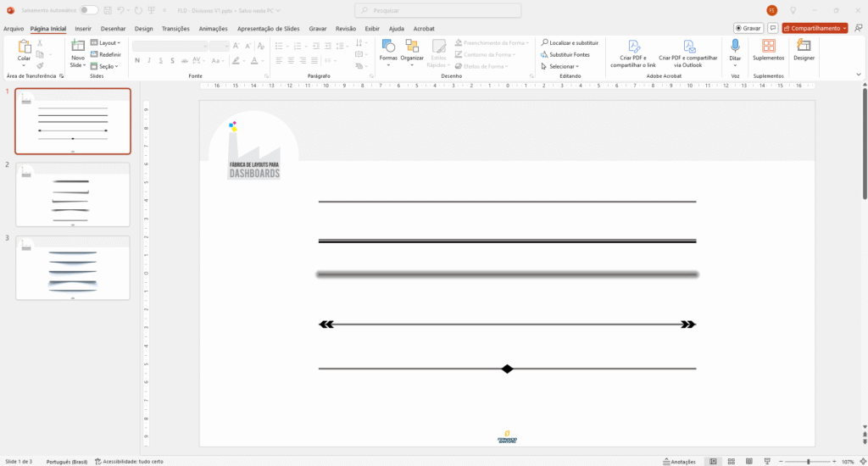Image resolution: width=868 pixels, height=466 pixels.
Task: Click Criar PDF e compartilhar o link
Action: [632, 53]
